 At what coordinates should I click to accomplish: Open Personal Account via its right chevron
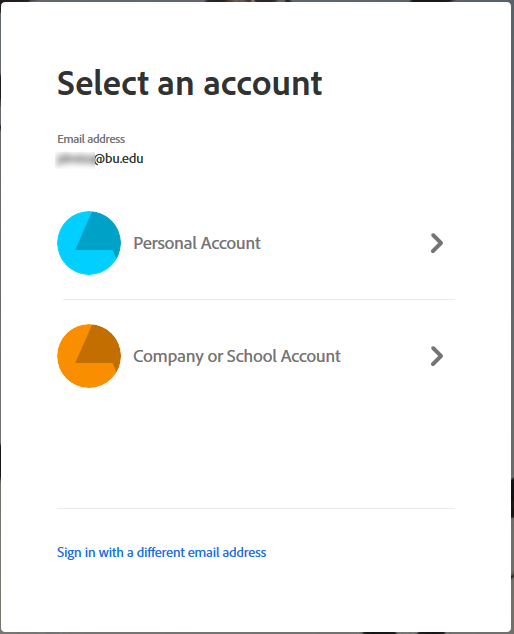tap(437, 243)
